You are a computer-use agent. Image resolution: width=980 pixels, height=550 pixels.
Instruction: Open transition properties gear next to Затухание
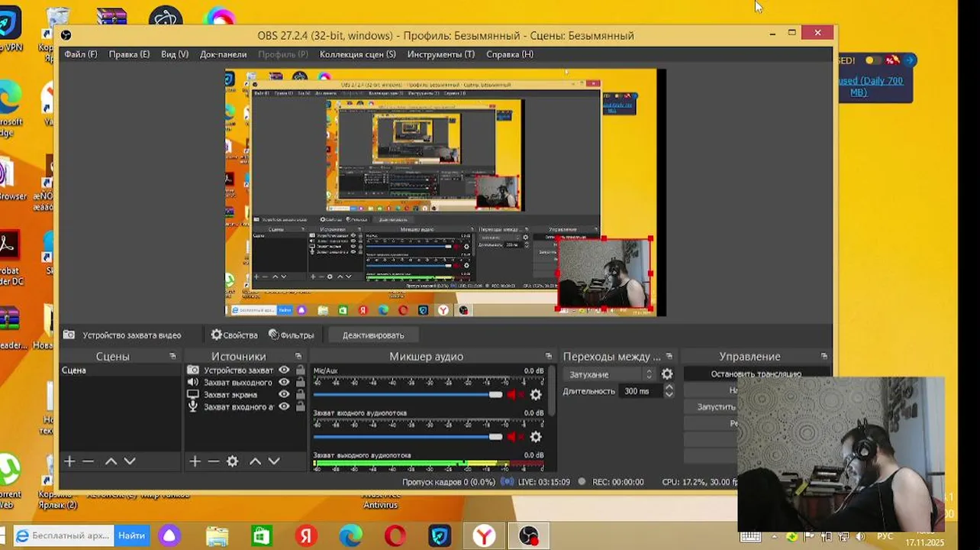(x=667, y=374)
